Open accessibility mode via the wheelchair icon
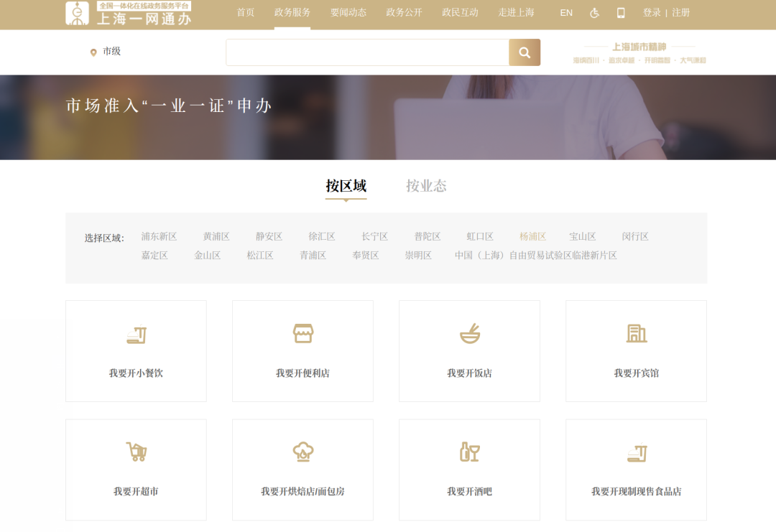The width and height of the screenshot is (776, 532). 594,12
